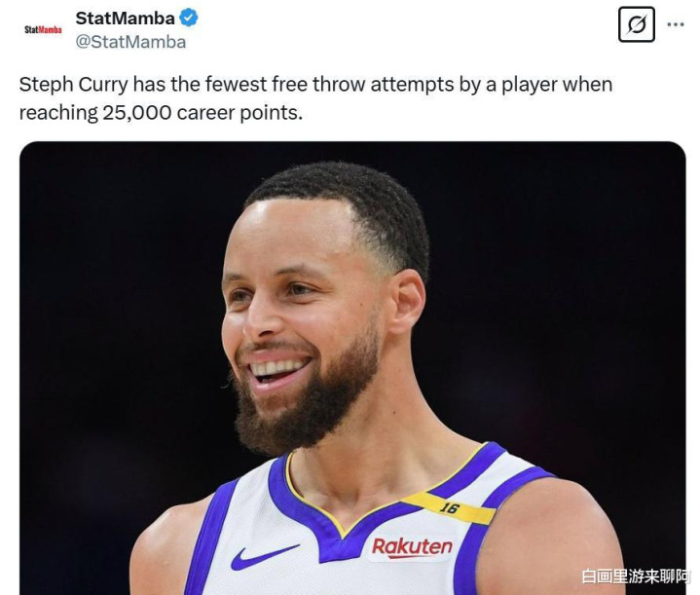700x595 pixels.
Task: Open the @StatMamba handle link
Action: 130,42
